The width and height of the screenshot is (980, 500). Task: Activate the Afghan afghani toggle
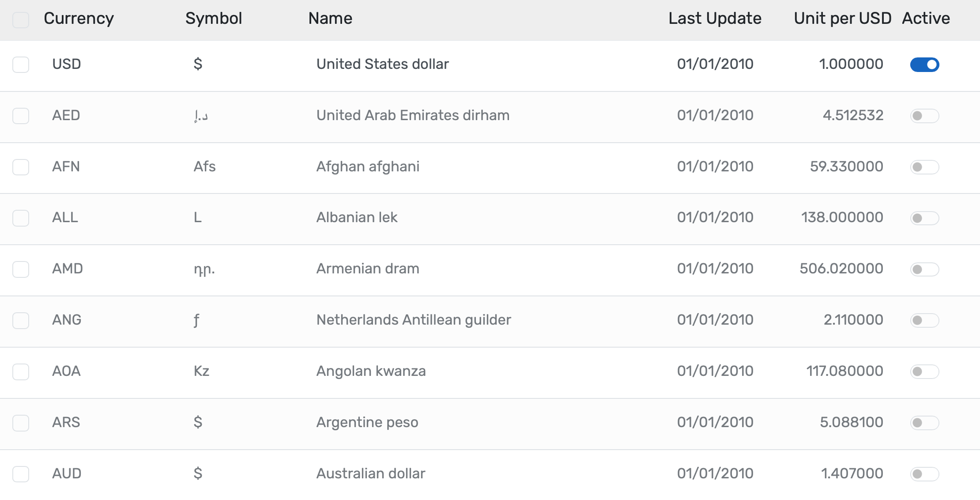[924, 167]
